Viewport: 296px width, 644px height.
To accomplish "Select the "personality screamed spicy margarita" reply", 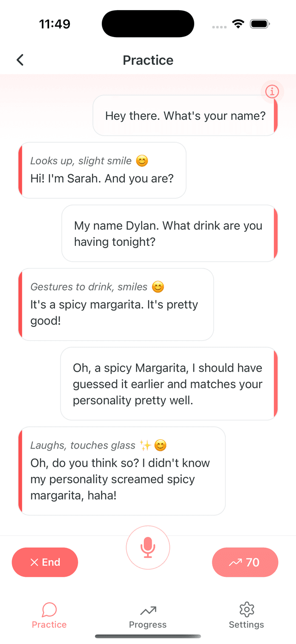I will (122, 471).
